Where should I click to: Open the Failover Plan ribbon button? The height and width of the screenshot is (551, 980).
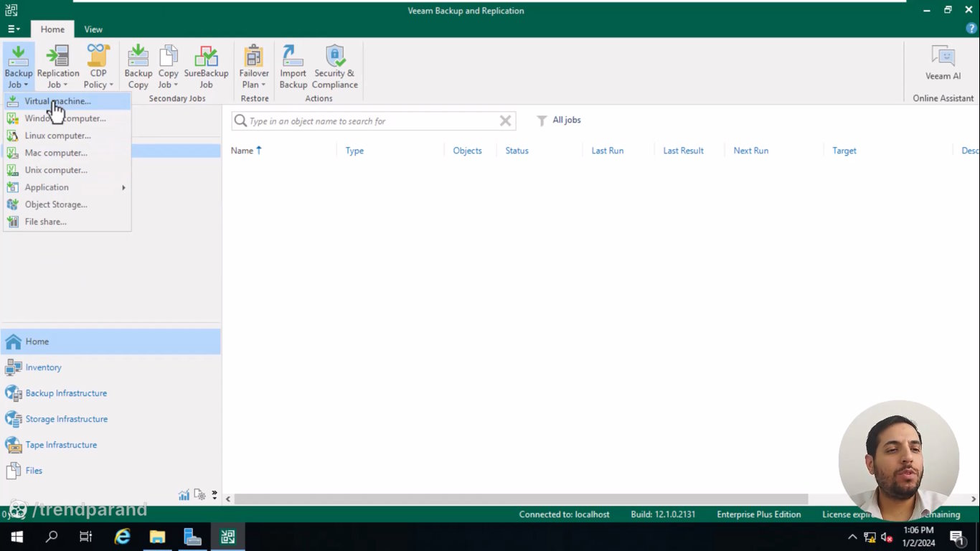(x=254, y=67)
